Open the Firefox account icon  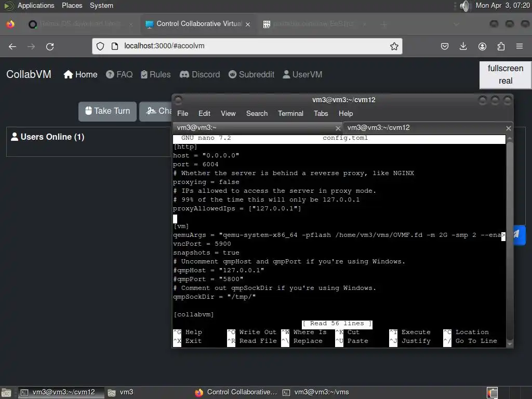coord(482,46)
